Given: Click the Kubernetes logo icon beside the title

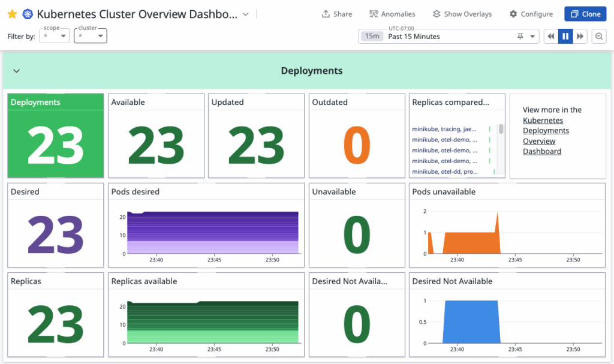Looking at the screenshot, I should point(28,14).
